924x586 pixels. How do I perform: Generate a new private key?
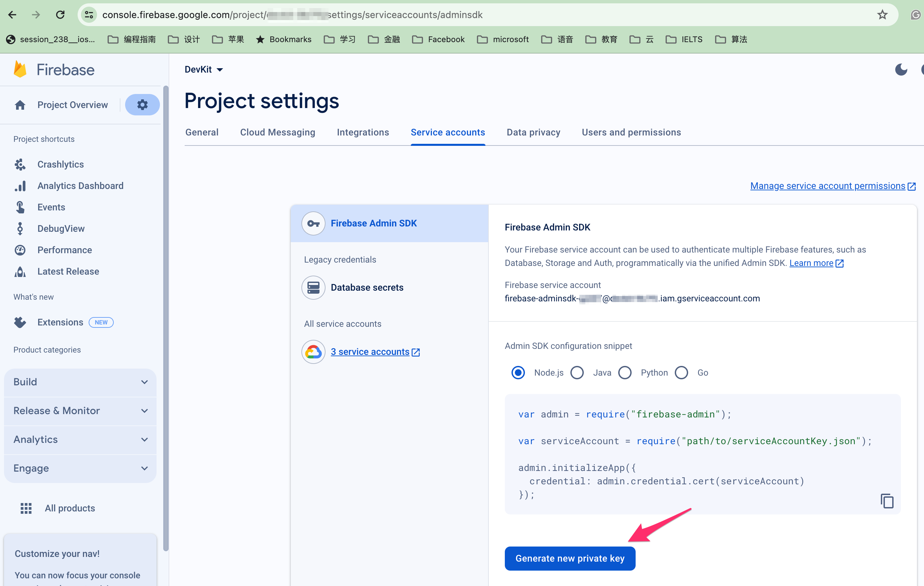569,558
